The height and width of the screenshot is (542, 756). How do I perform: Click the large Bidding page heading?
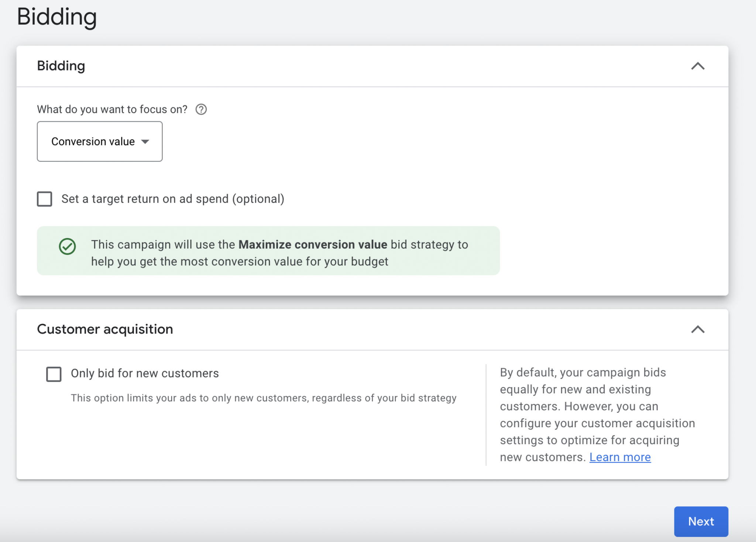click(x=57, y=17)
